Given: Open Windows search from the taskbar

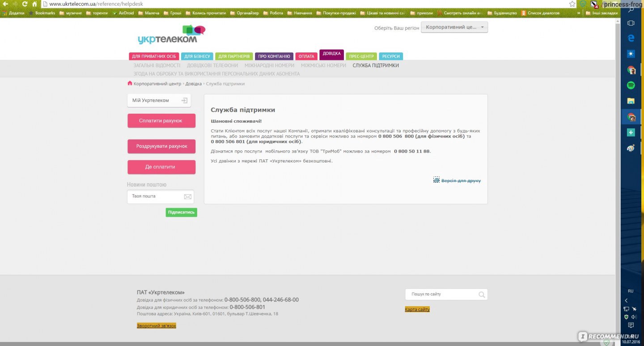Looking at the screenshot, I should pos(631,9).
